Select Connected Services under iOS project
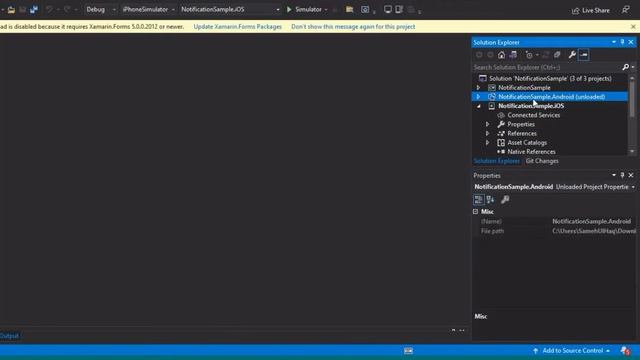This screenshot has height=360, width=640. click(x=533, y=115)
